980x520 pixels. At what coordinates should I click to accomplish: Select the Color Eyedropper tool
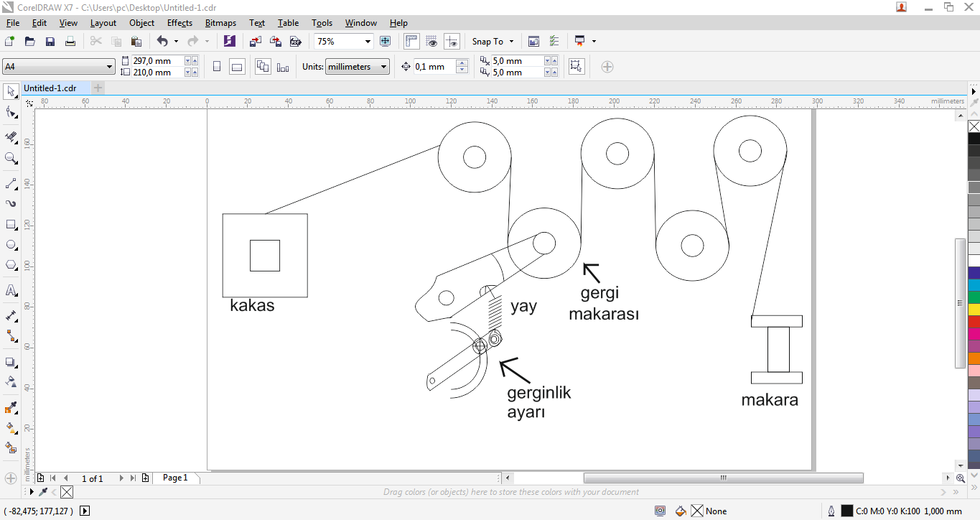tap(11, 409)
